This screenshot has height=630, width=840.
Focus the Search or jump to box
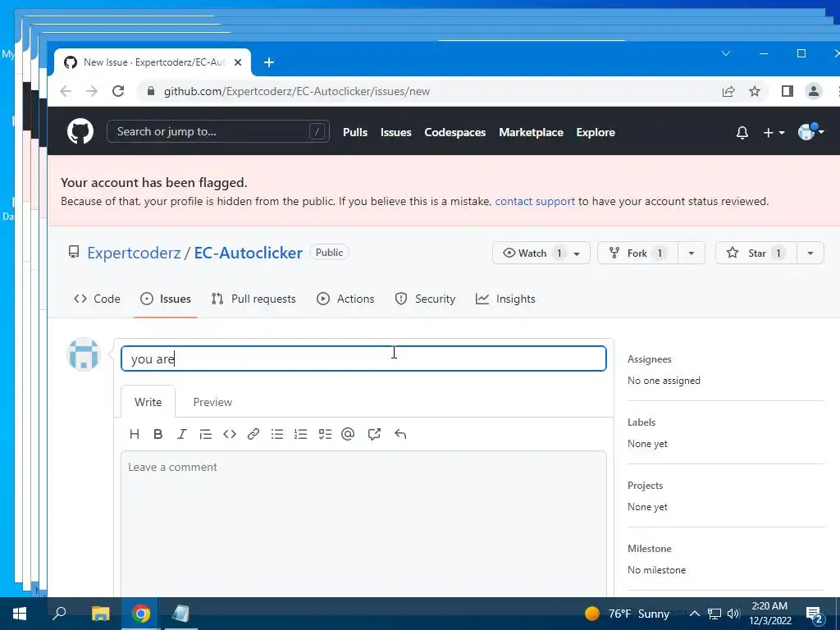tap(218, 131)
